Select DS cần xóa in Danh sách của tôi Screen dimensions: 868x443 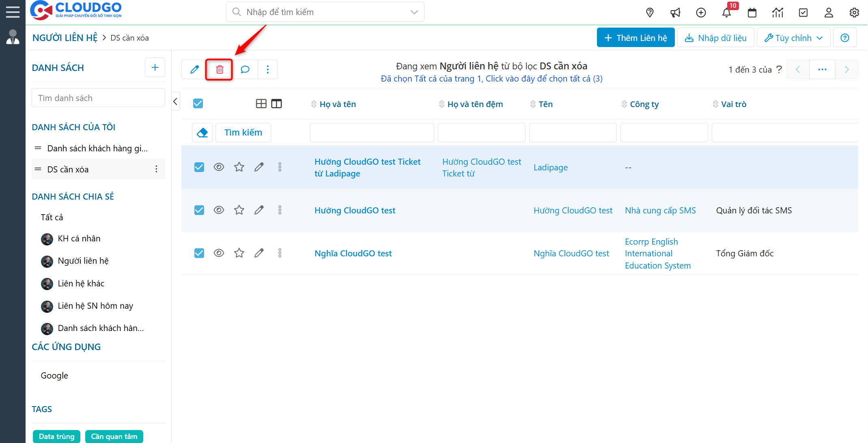68,169
